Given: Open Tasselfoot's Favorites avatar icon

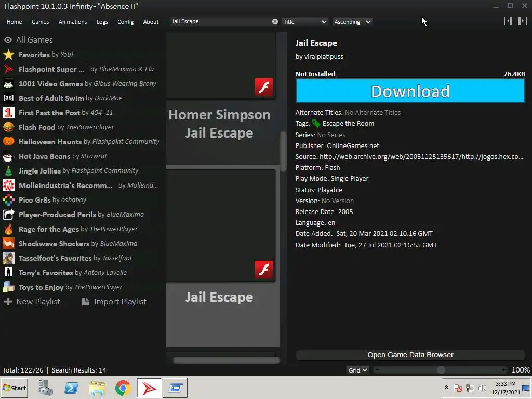Looking at the screenshot, I should click(8, 258).
